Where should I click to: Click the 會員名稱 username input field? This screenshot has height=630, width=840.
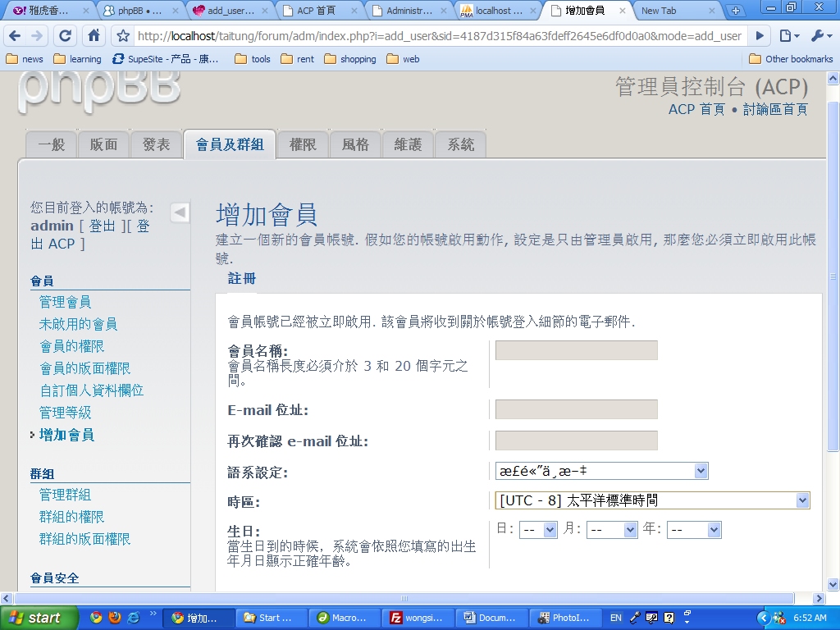[577, 350]
